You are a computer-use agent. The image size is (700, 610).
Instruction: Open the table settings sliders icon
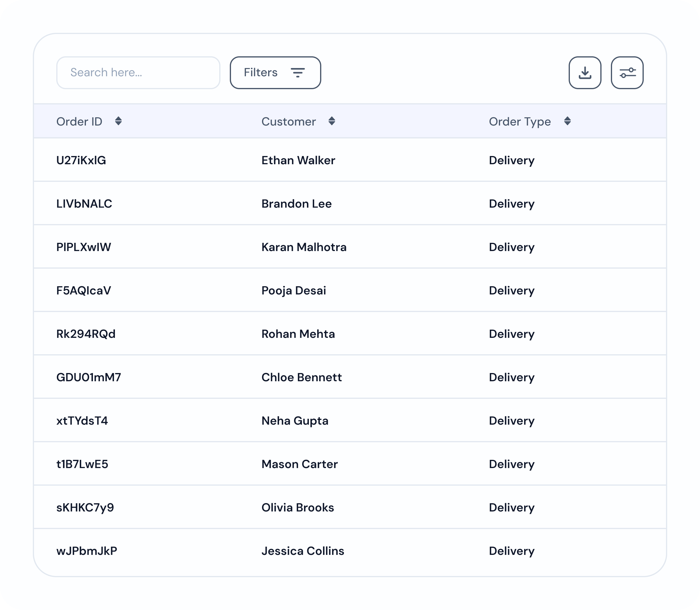[x=627, y=72]
